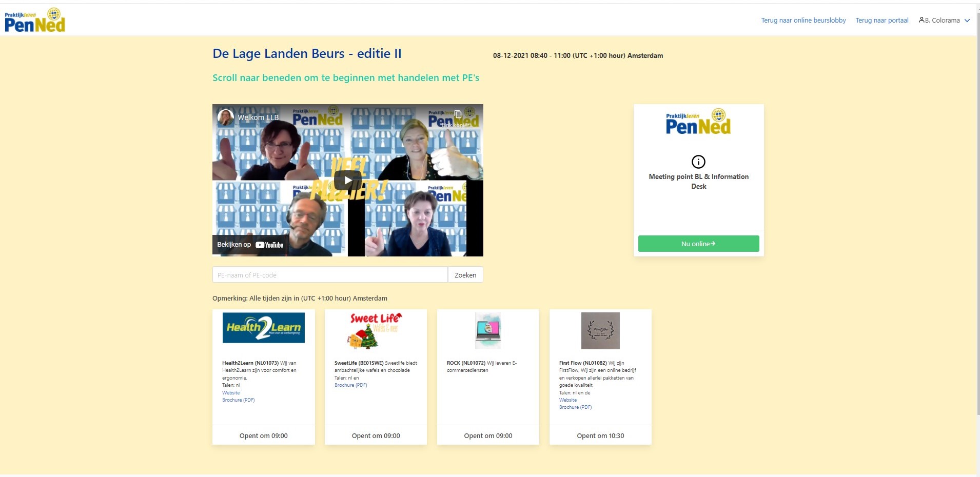
Task: Click the SweetLife (BE01SWE) card title
Action: pos(359,363)
